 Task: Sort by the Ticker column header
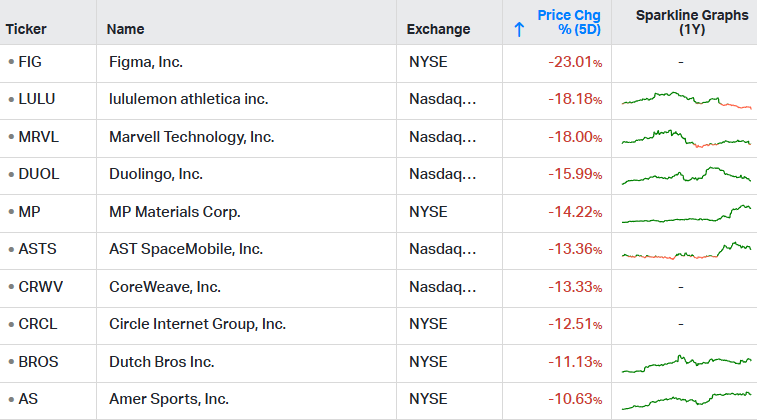26,29
